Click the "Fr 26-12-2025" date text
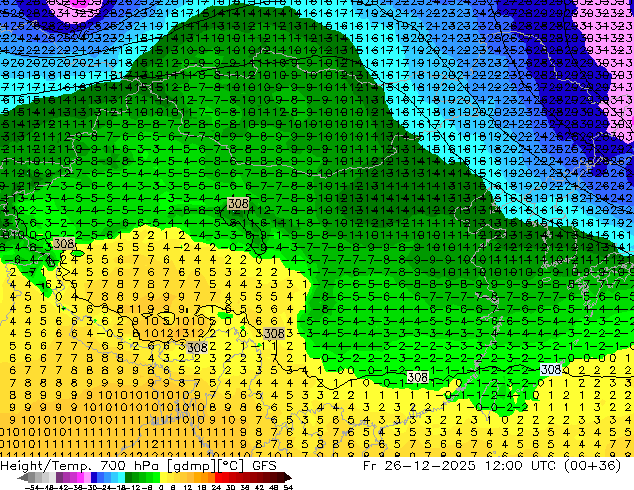 (x=419, y=466)
